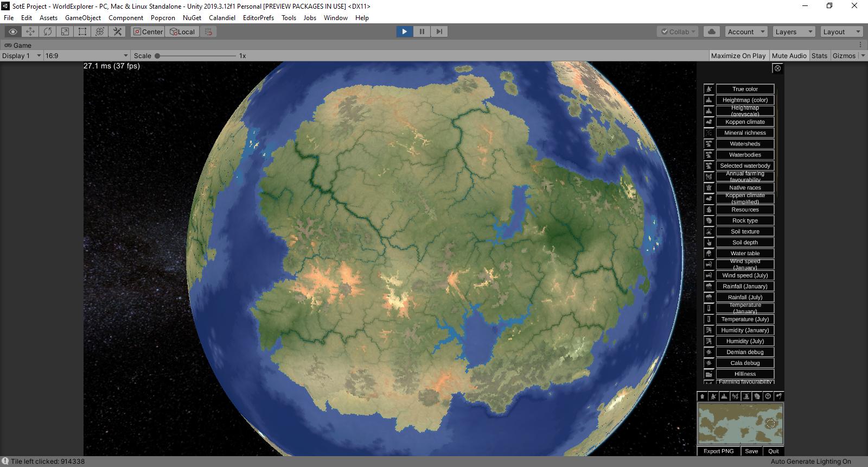This screenshot has height=467, width=868.
Task: Click the icon beside Mineral richness
Action: [709, 132]
